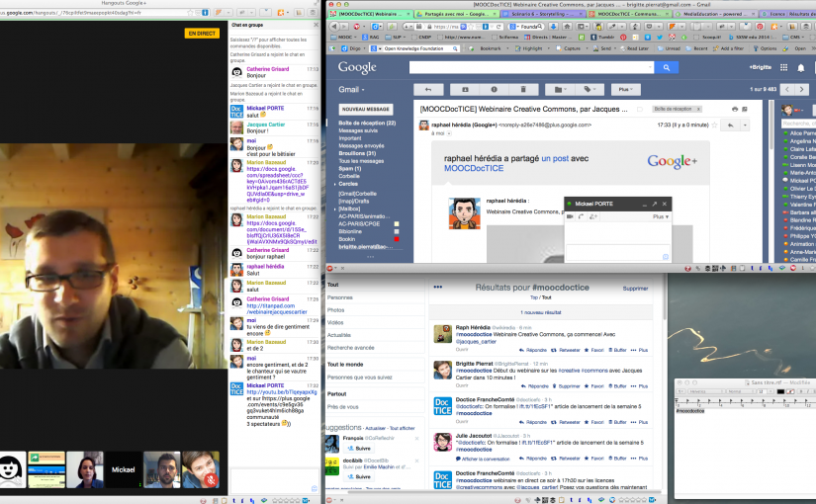Open Boîte de réception (22)
This screenshot has width=816, height=504.
(367, 124)
